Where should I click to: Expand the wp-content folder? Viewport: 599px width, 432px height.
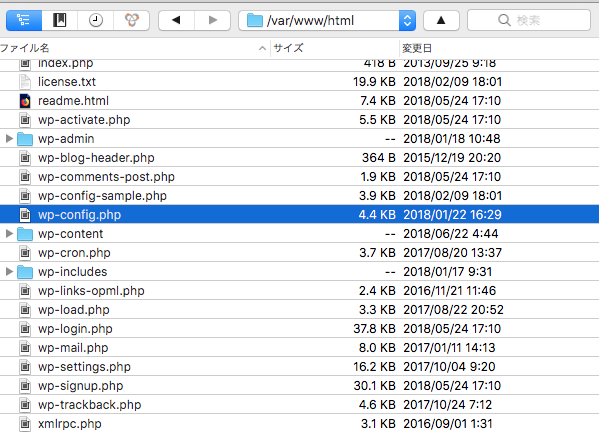click(x=9, y=234)
